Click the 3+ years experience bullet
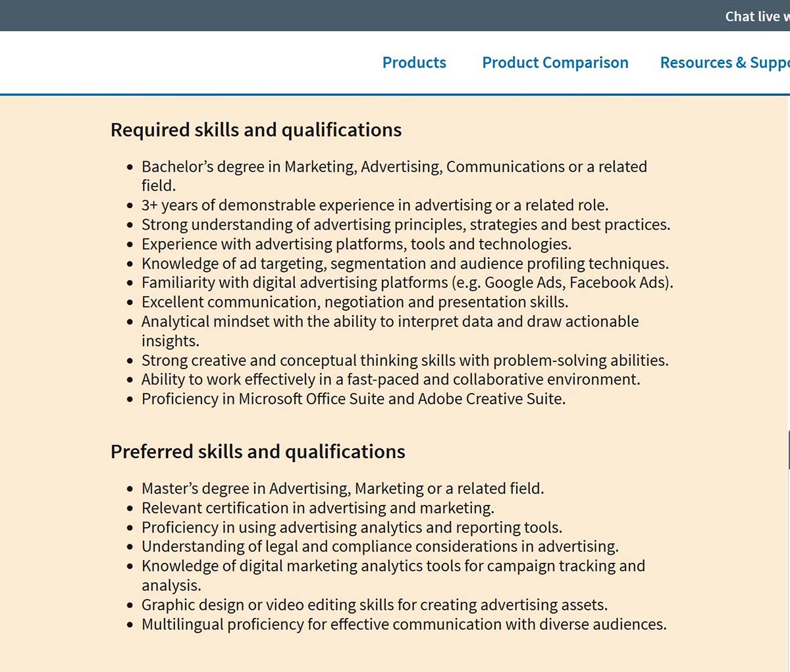Image resolution: width=790 pixels, height=672 pixels. click(x=375, y=205)
